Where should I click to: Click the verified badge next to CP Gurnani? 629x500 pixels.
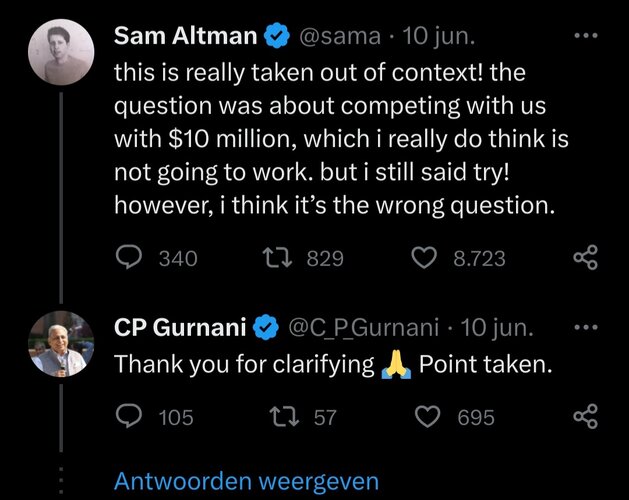266,328
